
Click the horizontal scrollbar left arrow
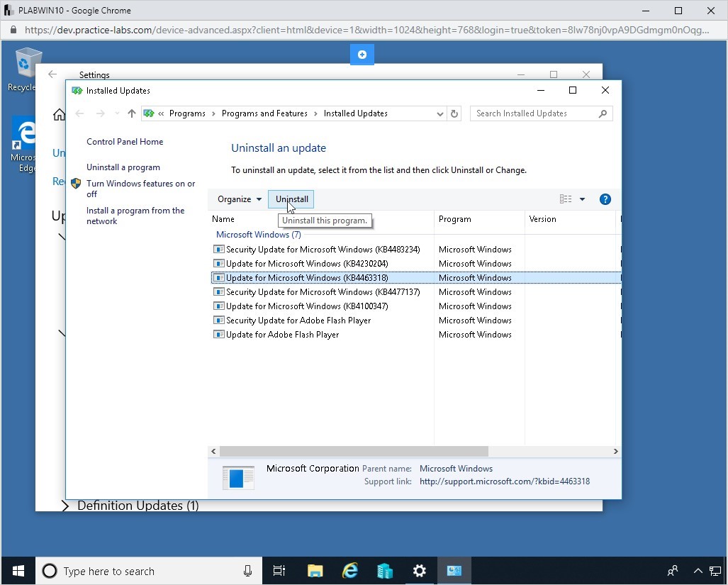coord(213,451)
